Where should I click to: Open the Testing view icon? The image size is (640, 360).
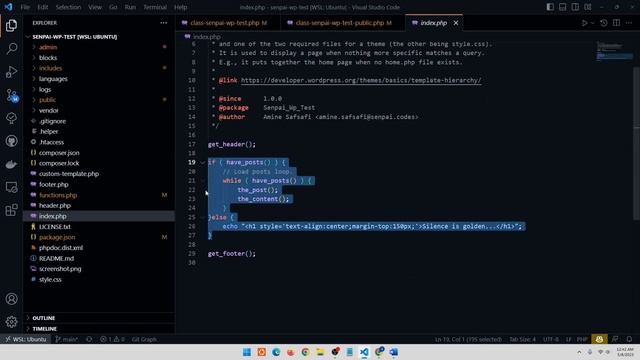point(11,118)
